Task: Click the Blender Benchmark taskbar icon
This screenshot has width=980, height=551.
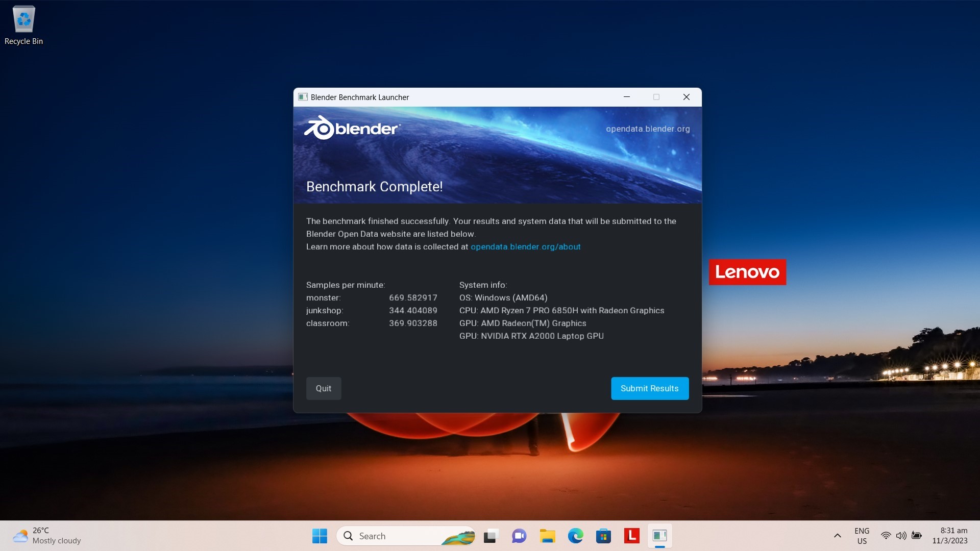Action: pos(659,536)
